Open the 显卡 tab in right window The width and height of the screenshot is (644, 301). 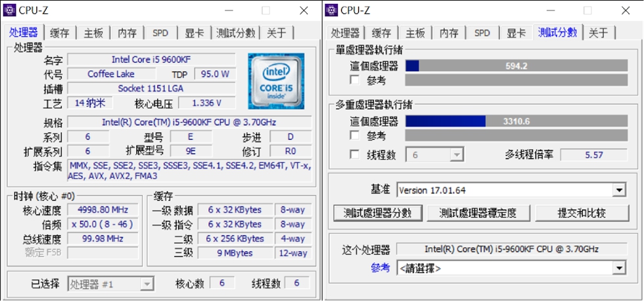click(x=516, y=34)
